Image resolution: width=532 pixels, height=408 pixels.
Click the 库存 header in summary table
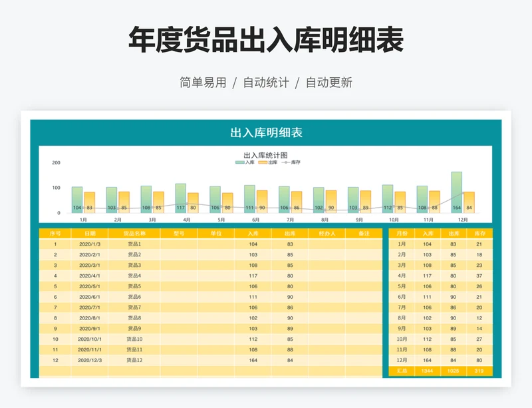click(479, 234)
